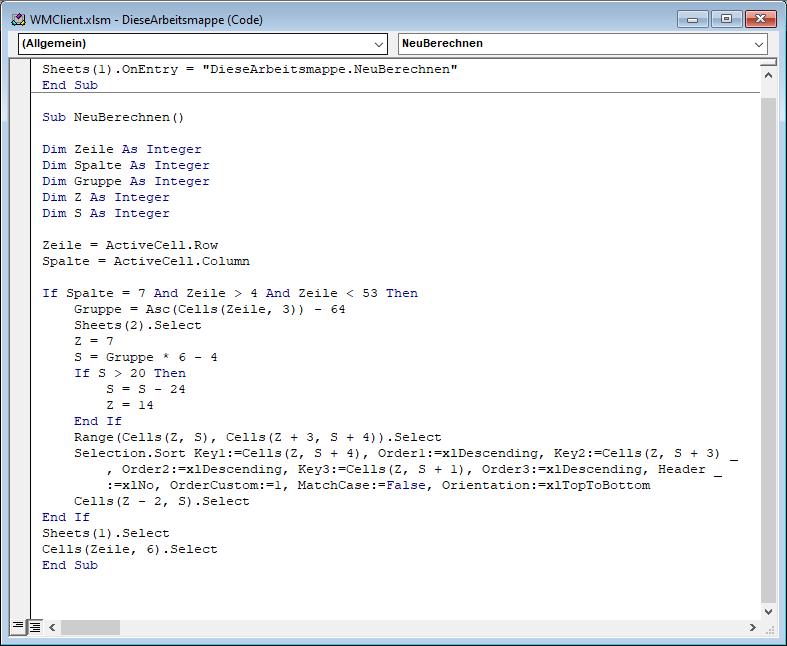The height and width of the screenshot is (646, 787).
Task: Minimize the code window
Action: pos(693,19)
